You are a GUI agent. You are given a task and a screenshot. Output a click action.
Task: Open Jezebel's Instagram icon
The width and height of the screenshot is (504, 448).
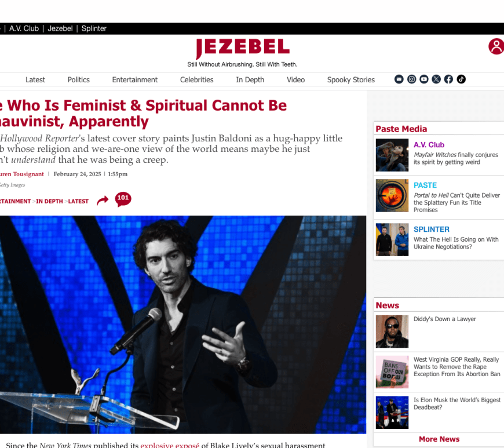point(411,79)
